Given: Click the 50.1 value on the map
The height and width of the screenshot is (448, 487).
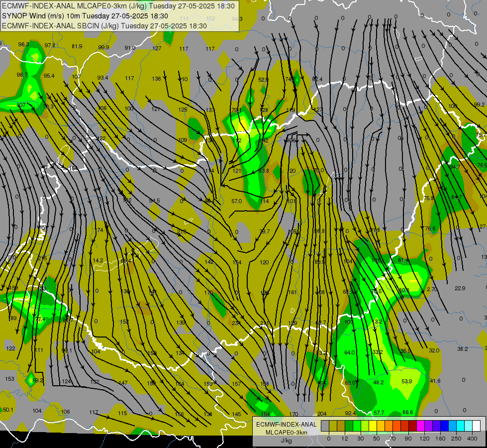Looking at the screenshot, I should click(8, 410).
